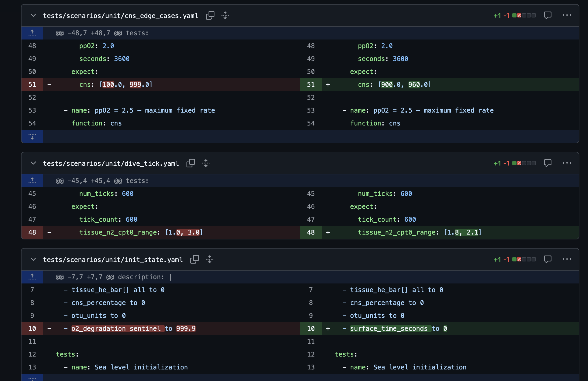Open comment on dive_tick.yaml file
Screen dimensions: 588x381
point(547,163)
